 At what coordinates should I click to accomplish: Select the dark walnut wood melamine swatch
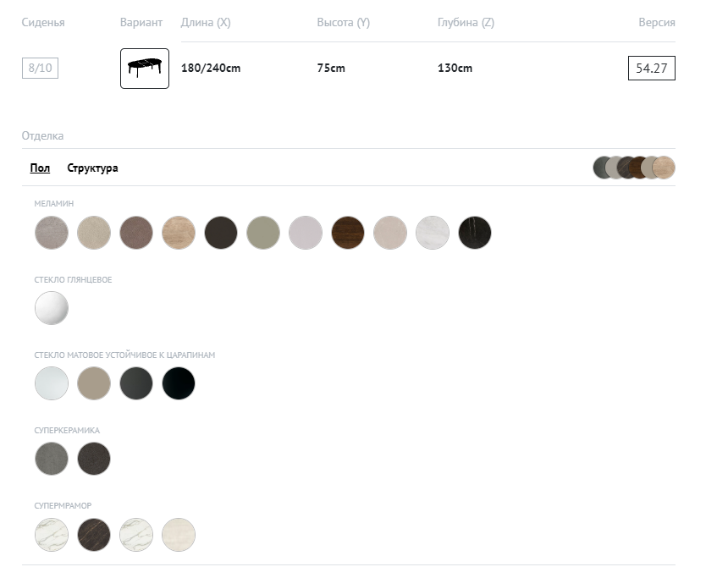pyautogui.click(x=348, y=232)
